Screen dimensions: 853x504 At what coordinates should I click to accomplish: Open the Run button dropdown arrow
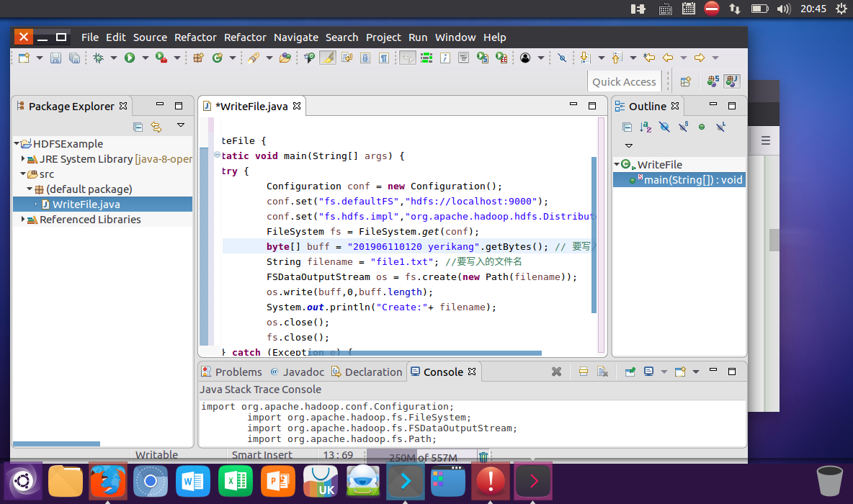145,58
